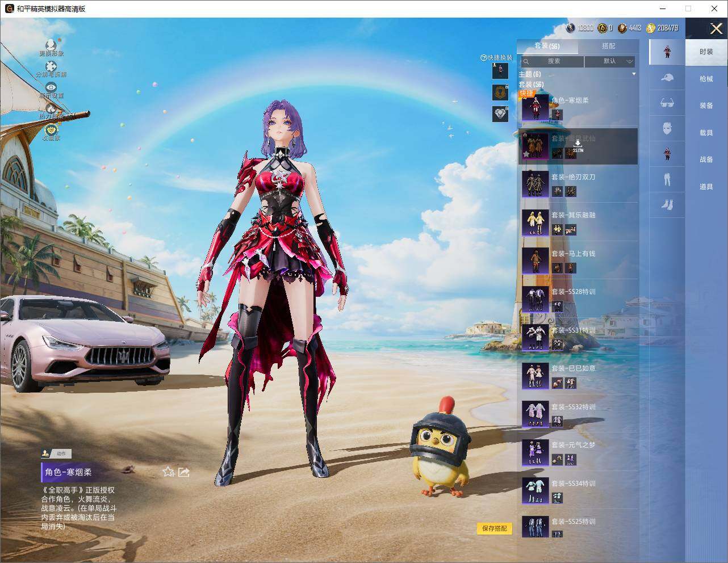Expand the 主题(6) section arrow
The image size is (728, 563).
pos(634,74)
